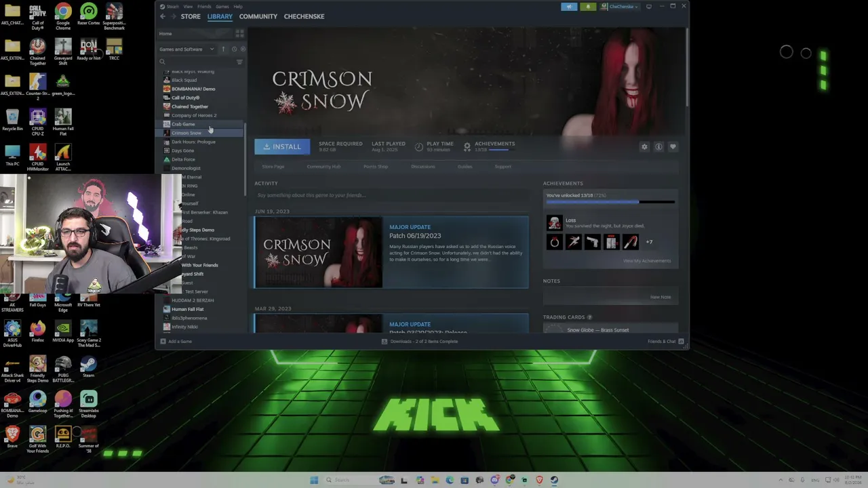
Task: Select Infinity Nikki in the library list
Action: 184,327
